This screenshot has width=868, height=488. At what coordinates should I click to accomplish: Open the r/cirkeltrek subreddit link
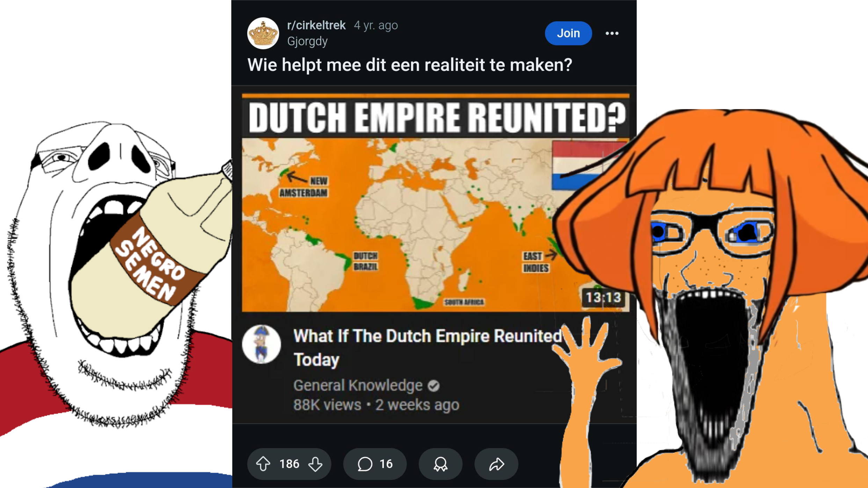(x=316, y=25)
